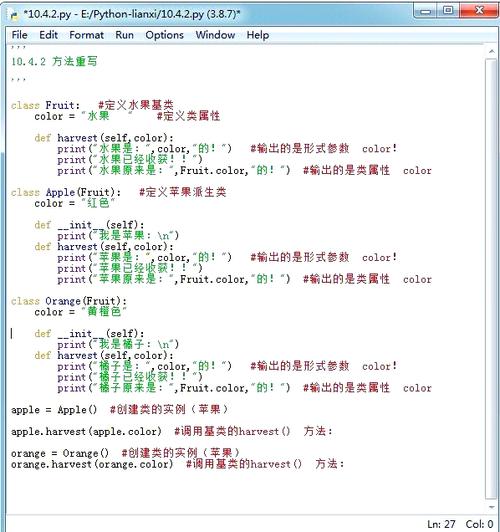500x532 pixels.
Task: Click the print("苹果已经收获！！") line
Action: 130,268
